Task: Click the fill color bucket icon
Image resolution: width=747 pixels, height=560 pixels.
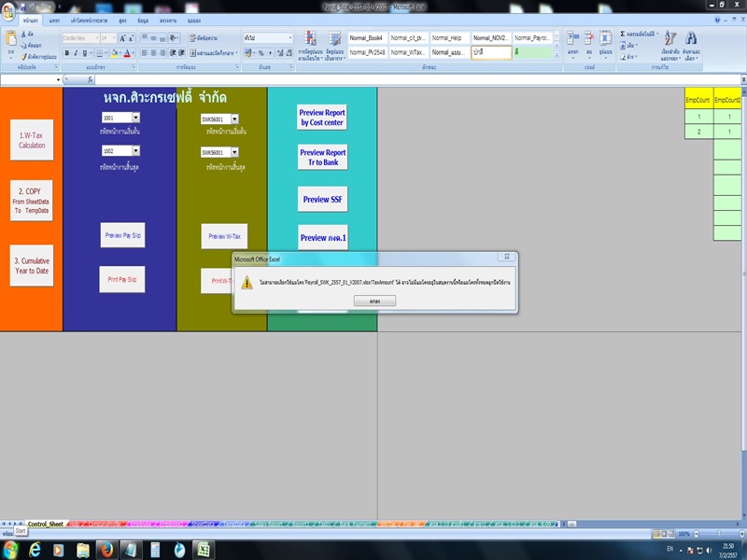Action: [115, 53]
